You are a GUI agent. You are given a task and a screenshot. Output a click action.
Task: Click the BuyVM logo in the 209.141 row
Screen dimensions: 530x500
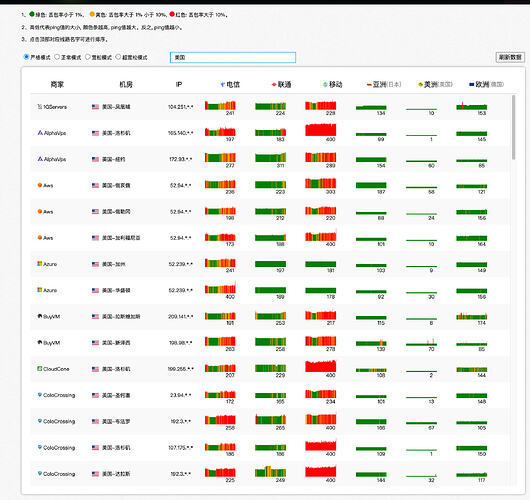coord(40,316)
